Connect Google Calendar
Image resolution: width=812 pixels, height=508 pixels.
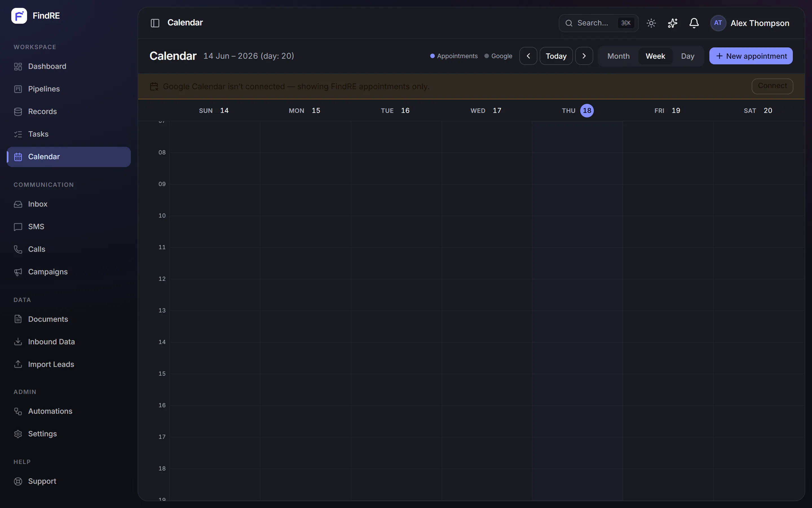click(773, 86)
